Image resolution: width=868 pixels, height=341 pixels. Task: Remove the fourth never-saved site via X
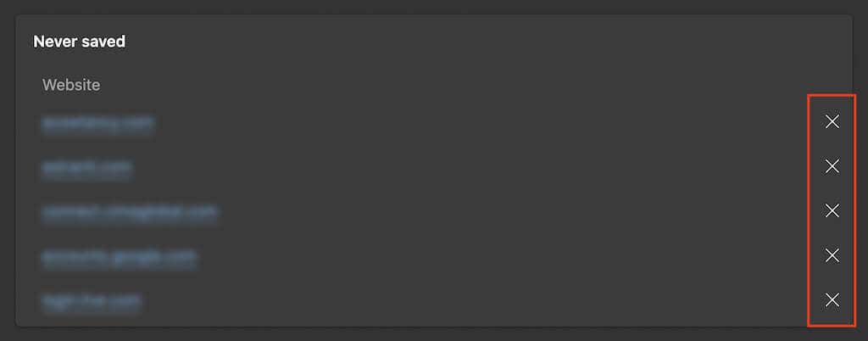coord(832,255)
